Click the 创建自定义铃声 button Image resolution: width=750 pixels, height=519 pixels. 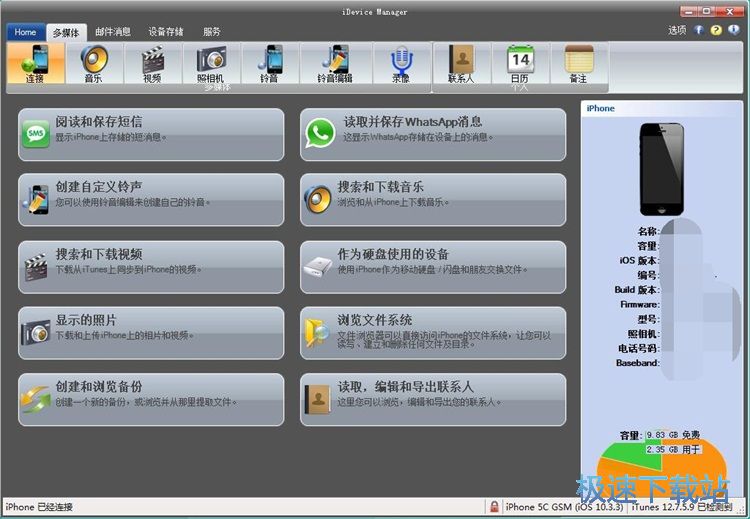tap(151, 200)
